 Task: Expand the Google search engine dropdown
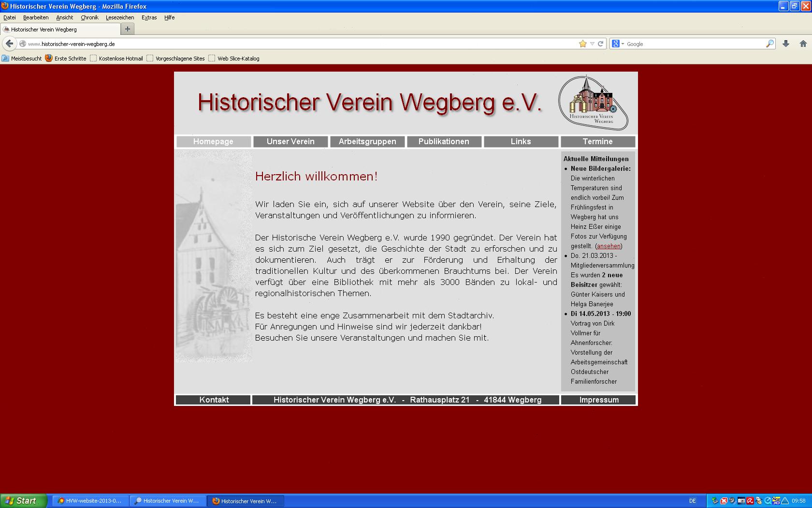click(618, 44)
